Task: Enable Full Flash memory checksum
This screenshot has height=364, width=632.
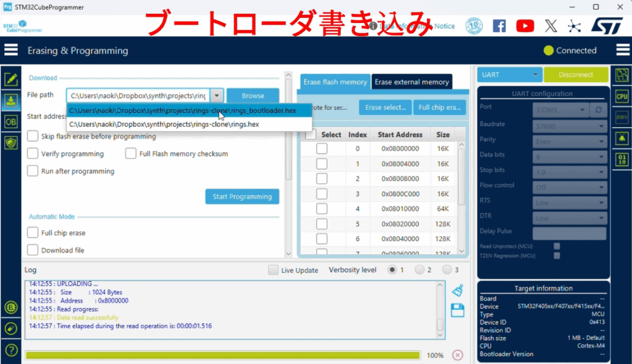Action: (x=131, y=153)
